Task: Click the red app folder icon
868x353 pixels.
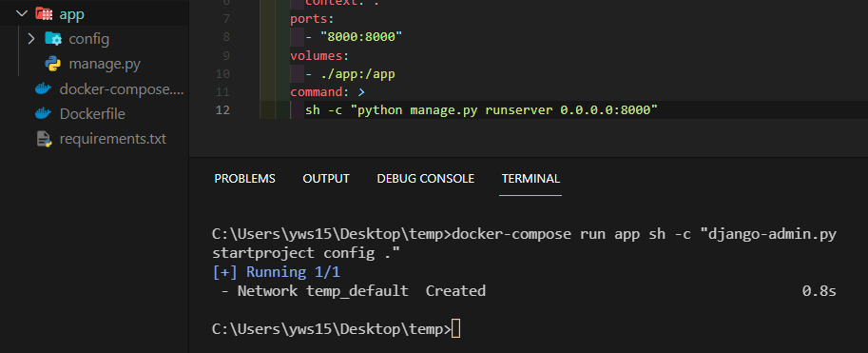Action: (x=44, y=14)
